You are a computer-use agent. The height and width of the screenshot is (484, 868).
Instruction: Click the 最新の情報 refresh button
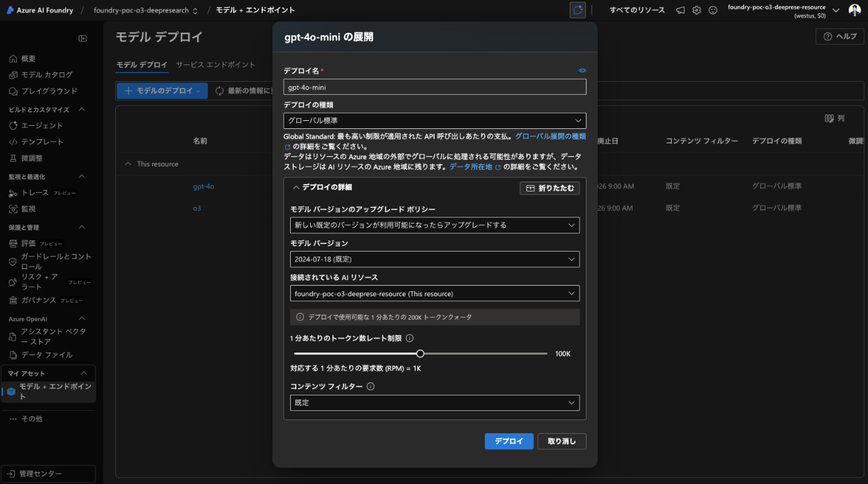[244, 90]
